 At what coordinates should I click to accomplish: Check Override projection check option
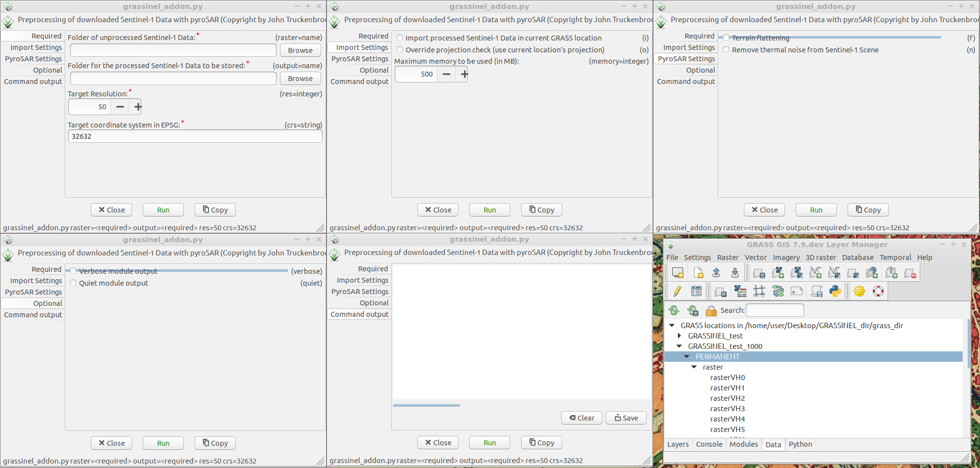point(400,50)
